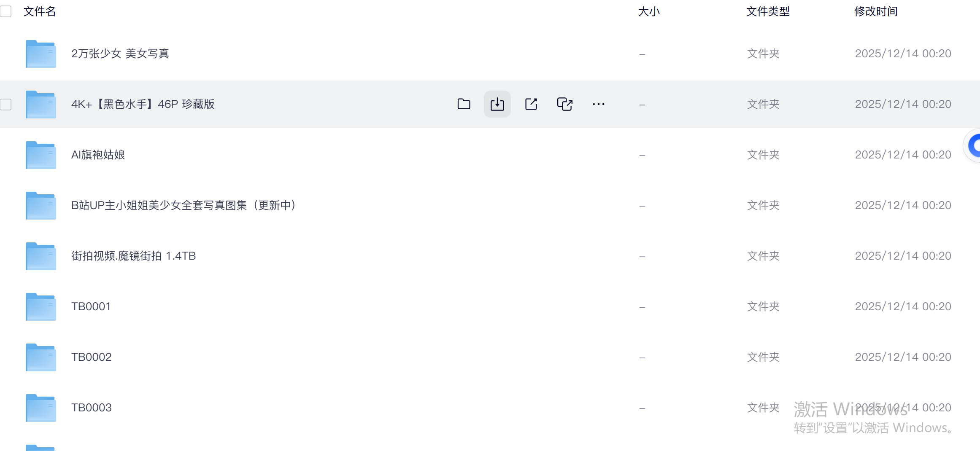This screenshot has width=980, height=451.
Task: Open the B站UP主 folder name
Action: (x=183, y=205)
